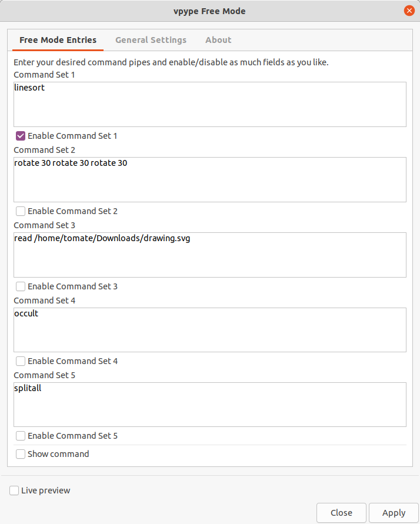Viewport: 420px width, 524px height.
Task: Click inside the rotate 30 text field
Action: (x=210, y=179)
